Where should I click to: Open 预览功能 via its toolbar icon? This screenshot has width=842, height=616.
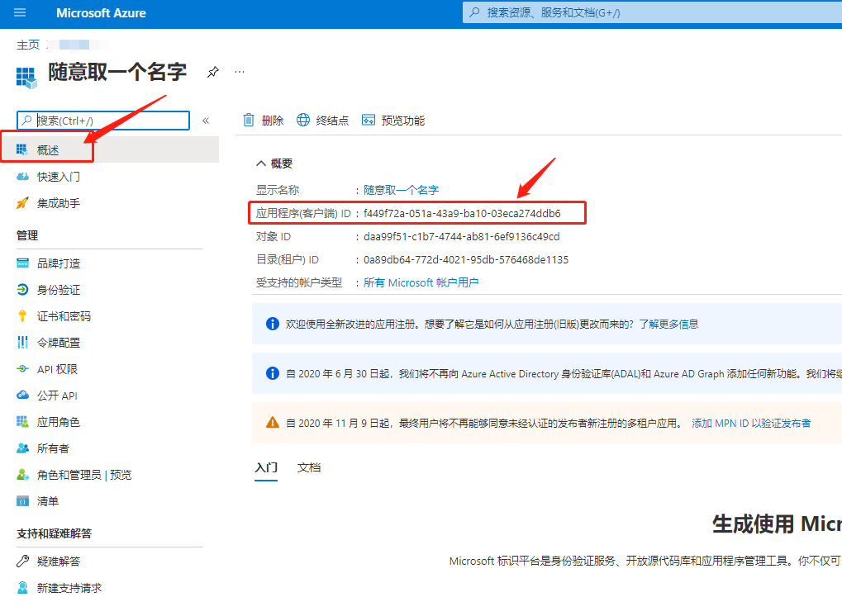point(369,121)
